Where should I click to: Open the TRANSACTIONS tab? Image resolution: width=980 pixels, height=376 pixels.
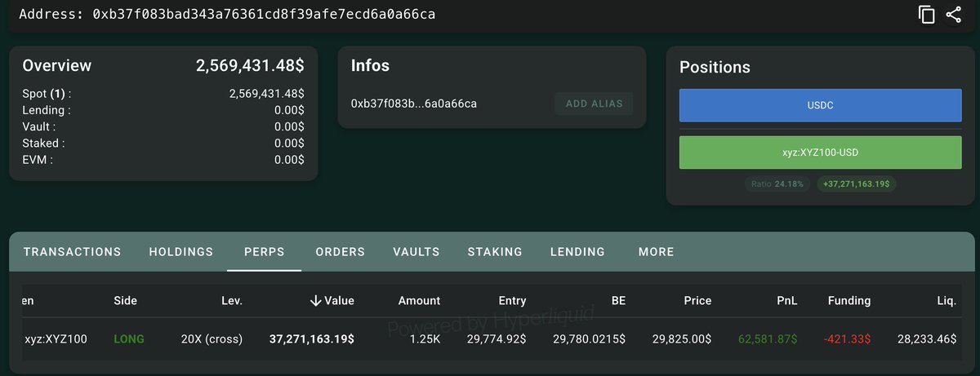tap(72, 252)
